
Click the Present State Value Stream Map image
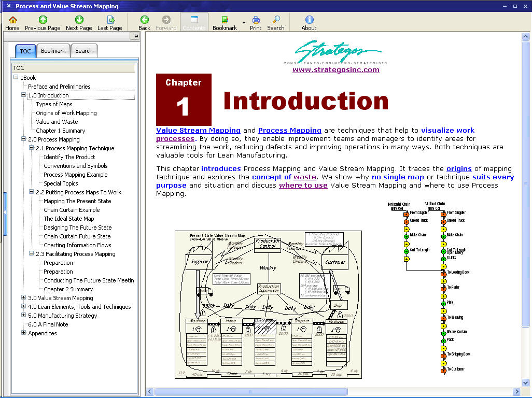coord(268,304)
